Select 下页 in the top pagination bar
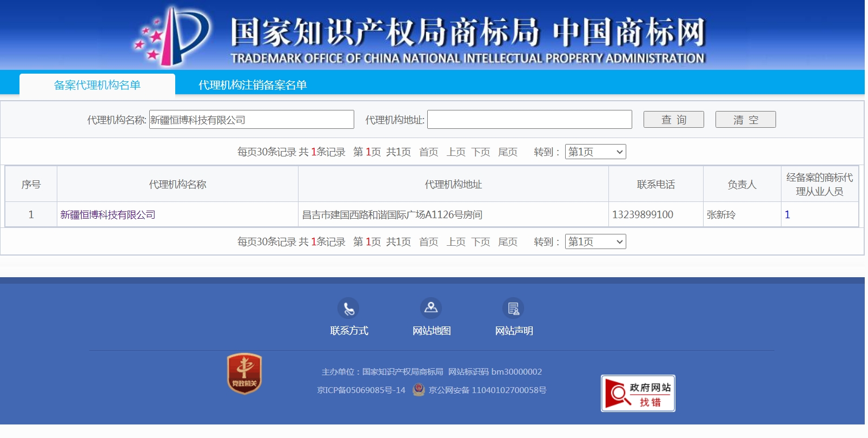 (481, 152)
